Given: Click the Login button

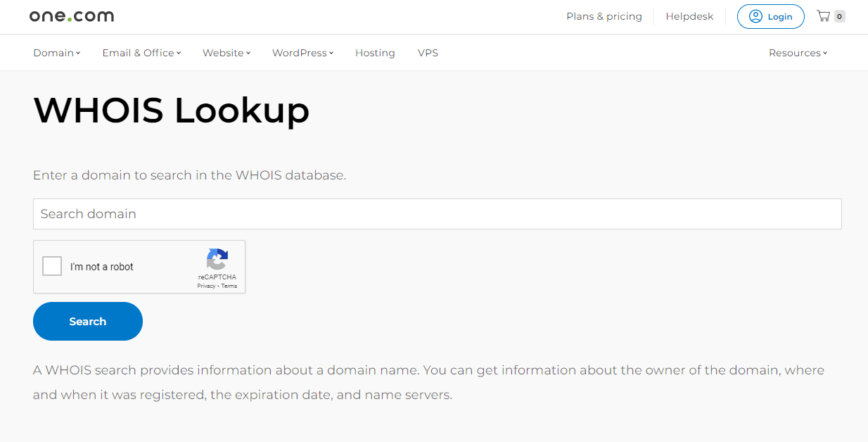Looking at the screenshot, I should pos(770,16).
